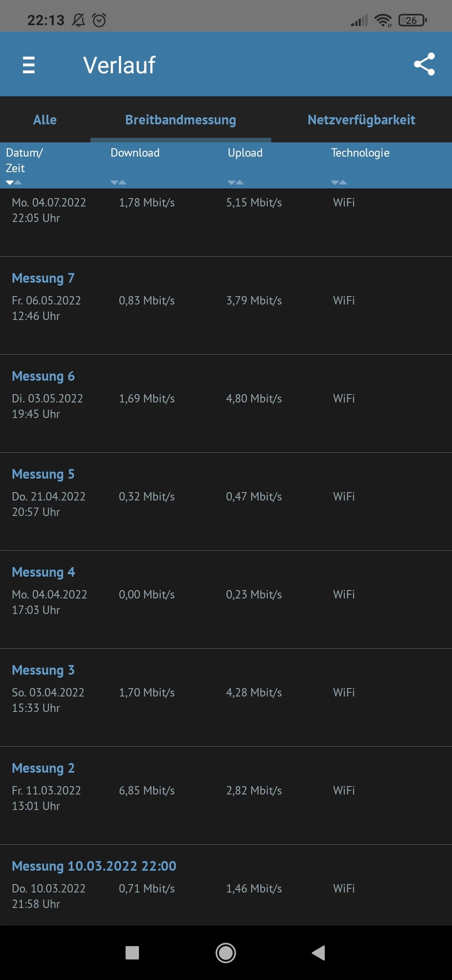The image size is (452, 980).
Task: Sort by Download arrows
Action: 118,182
